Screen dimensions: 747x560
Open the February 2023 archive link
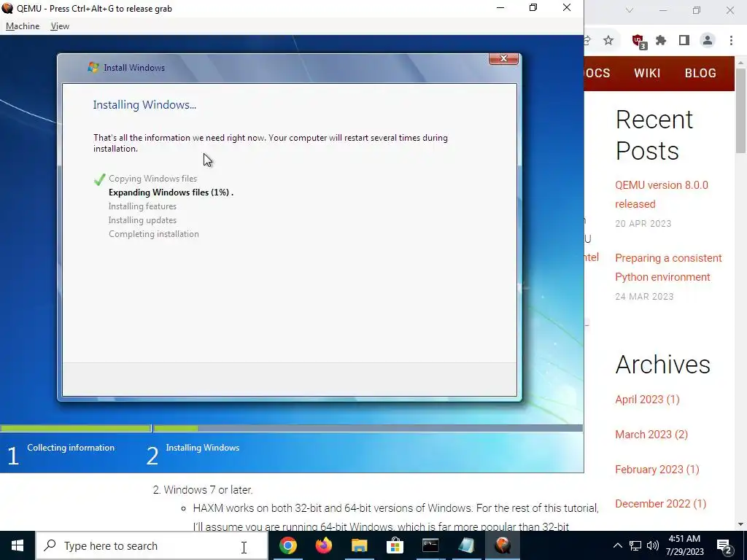tap(657, 470)
